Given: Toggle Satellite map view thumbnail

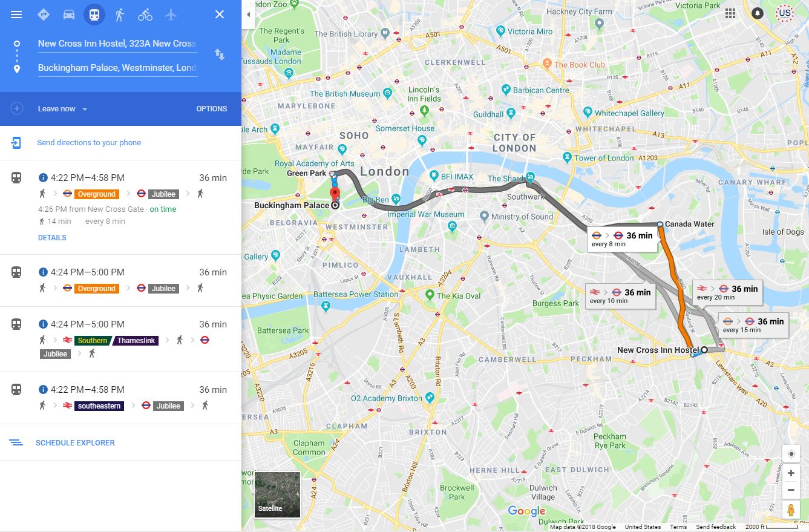Looking at the screenshot, I should (x=278, y=495).
